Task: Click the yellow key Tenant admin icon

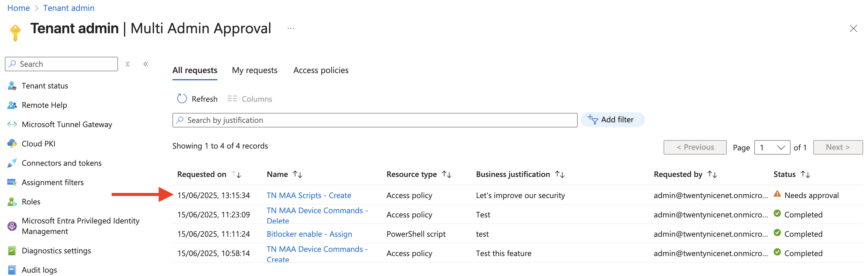Action: tap(15, 33)
